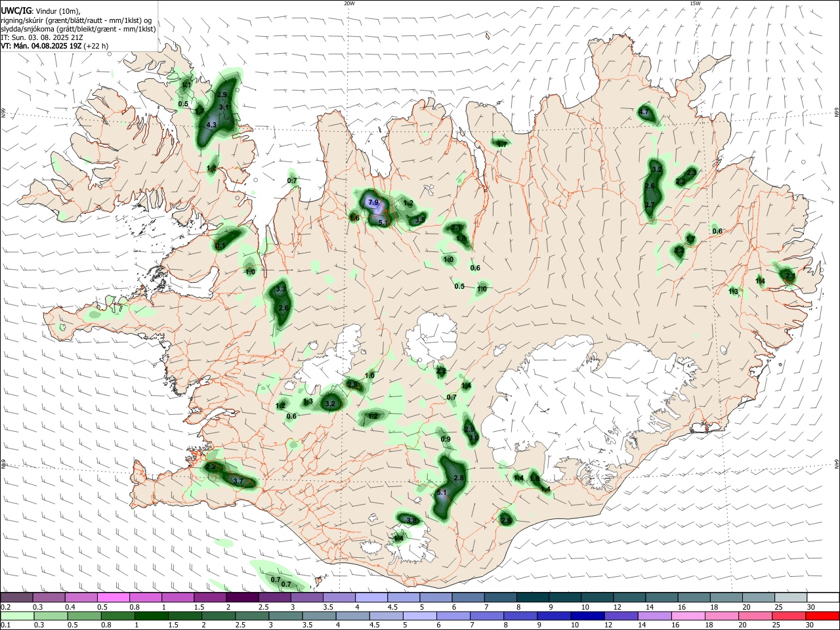Screen dimensions: 840x630
Task: Click the "3.3" precipitation value
Action: [281, 289]
